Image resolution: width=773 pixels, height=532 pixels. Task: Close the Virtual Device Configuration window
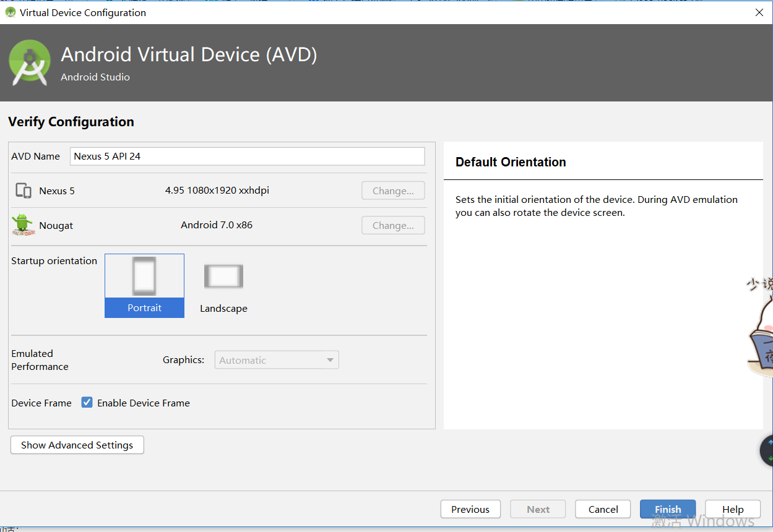[759, 12]
